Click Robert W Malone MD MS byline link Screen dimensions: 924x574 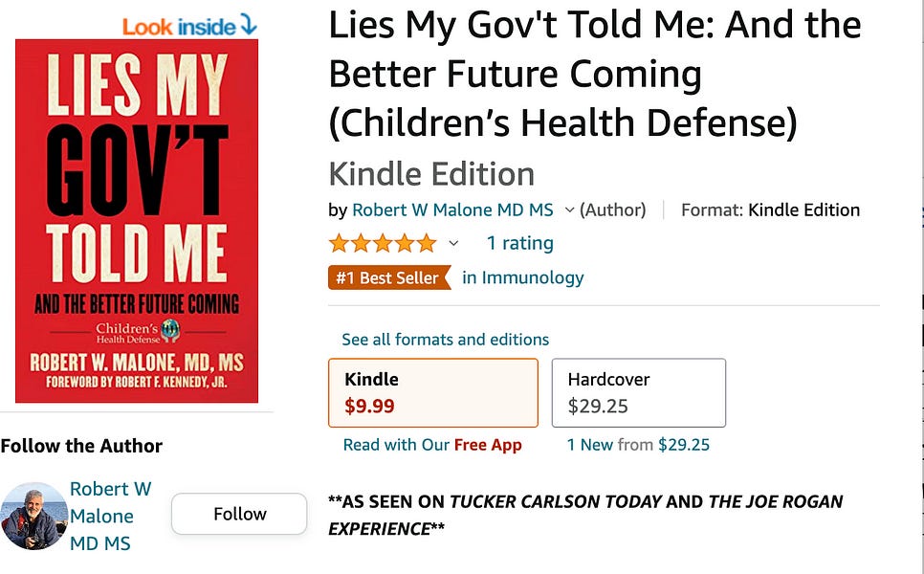click(x=452, y=210)
